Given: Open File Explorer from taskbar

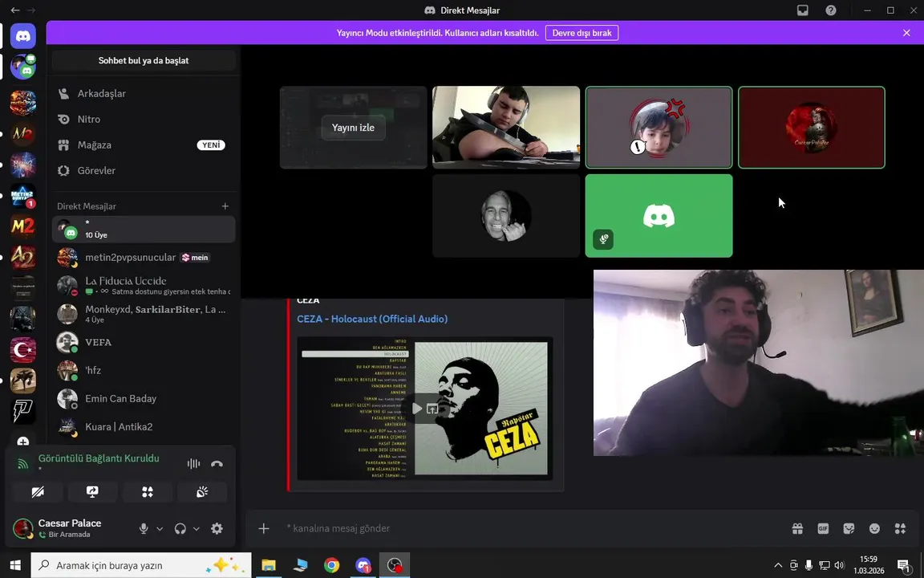Looking at the screenshot, I should point(269,565).
